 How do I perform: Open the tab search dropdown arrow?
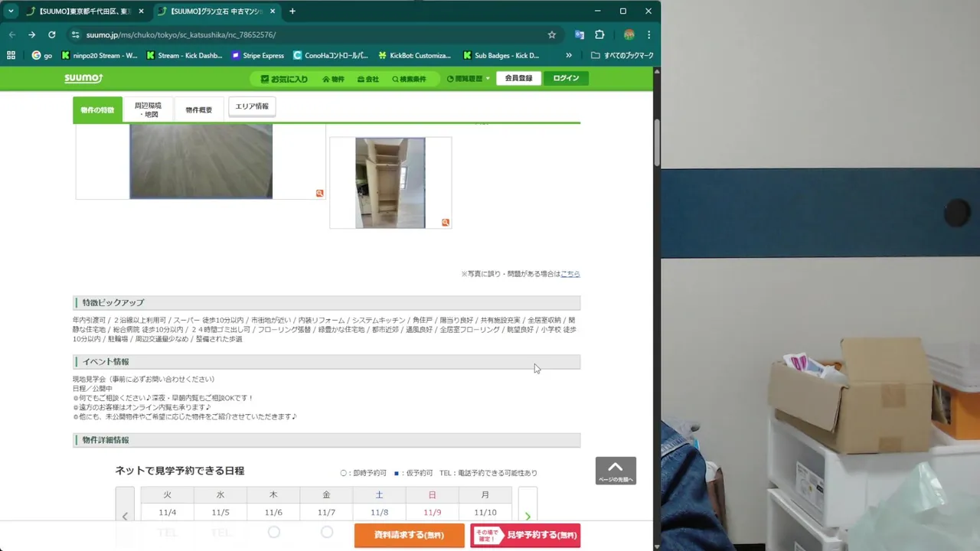[11, 11]
